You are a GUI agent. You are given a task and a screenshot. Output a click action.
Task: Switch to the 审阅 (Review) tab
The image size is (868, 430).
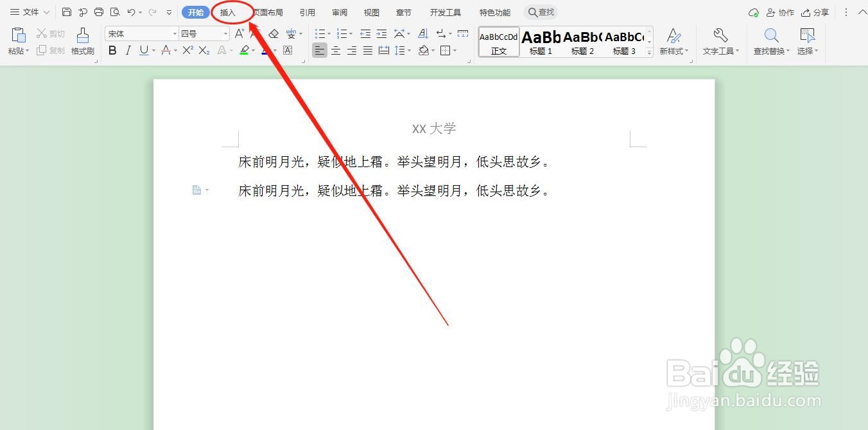340,12
